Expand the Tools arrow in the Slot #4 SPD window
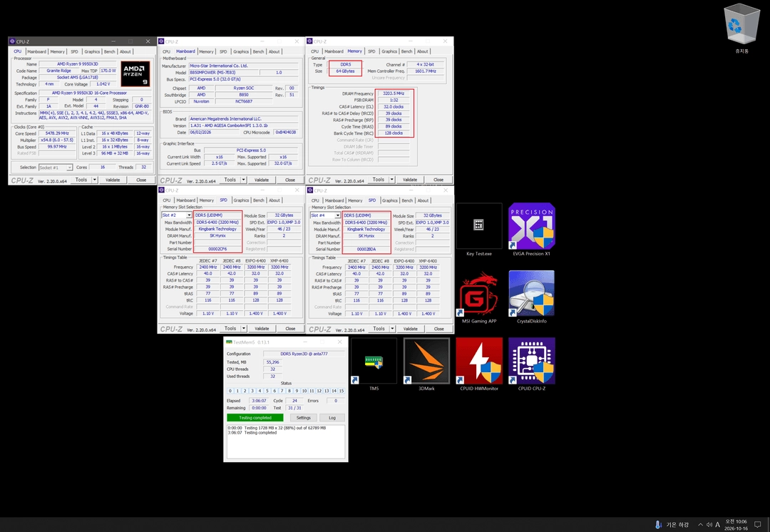The image size is (770, 532). click(392, 329)
